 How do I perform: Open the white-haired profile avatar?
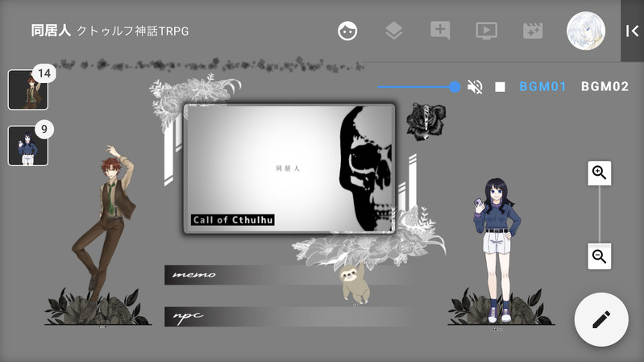[x=586, y=31]
